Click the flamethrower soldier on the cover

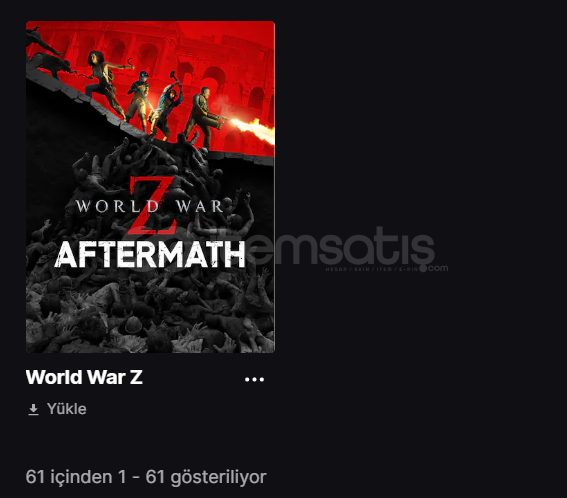click(x=204, y=116)
